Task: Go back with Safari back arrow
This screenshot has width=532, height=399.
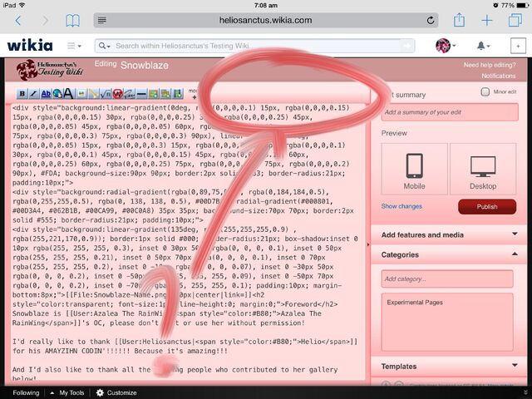Action: pos(18,21)
